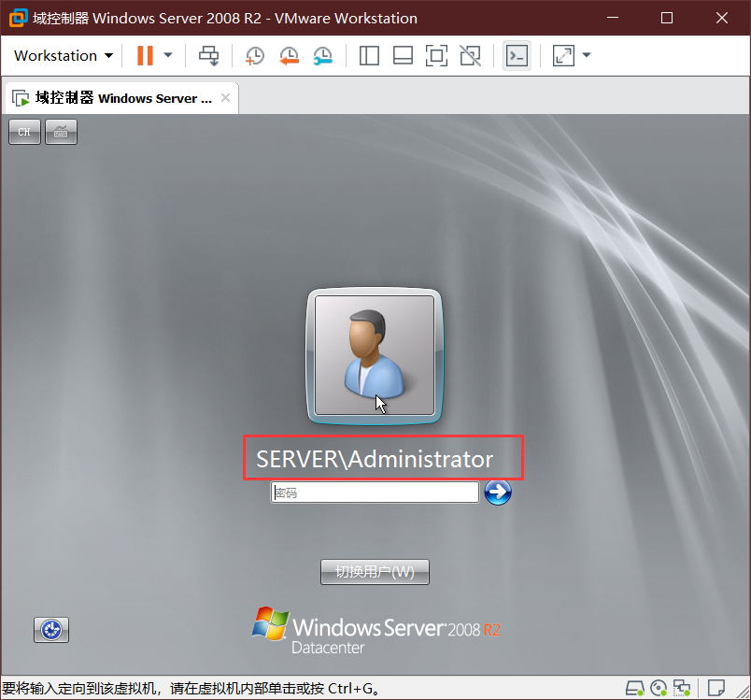
Task: Open the snapshot manager
Action: coord(323,55)
